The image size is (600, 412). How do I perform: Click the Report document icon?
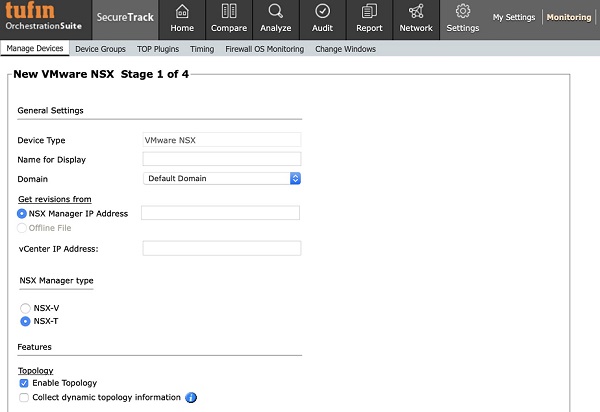coord(369,12)
